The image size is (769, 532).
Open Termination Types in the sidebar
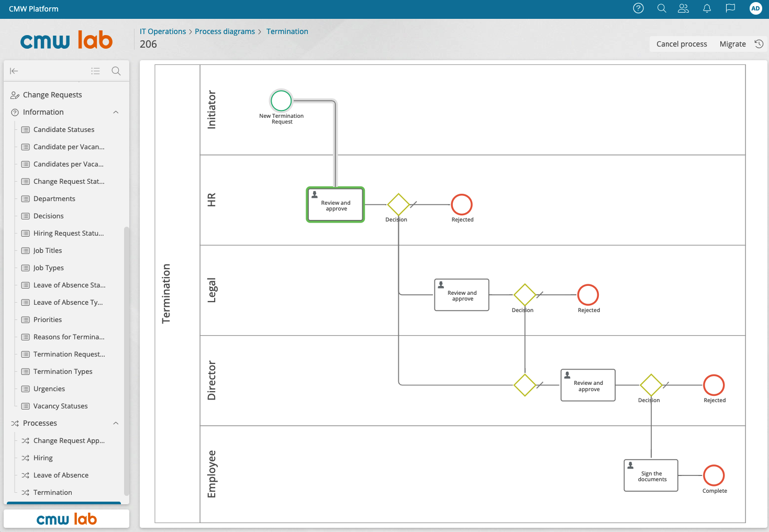click(x=63, y=371)
